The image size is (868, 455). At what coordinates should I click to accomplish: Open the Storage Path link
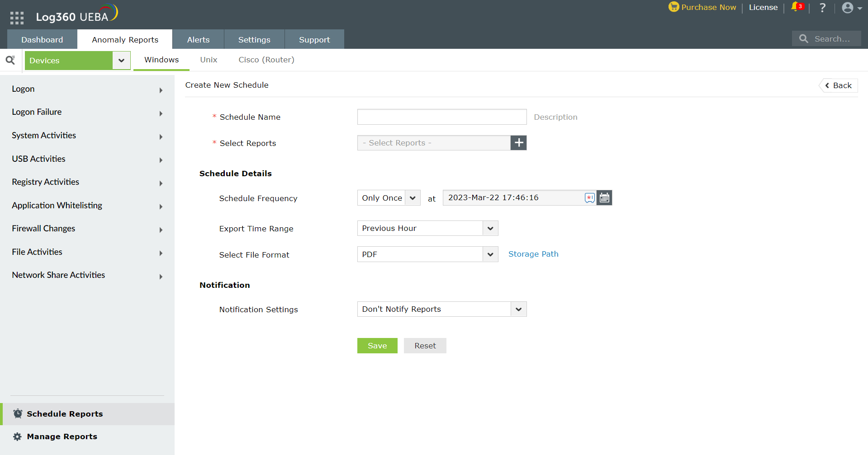(533, 254)
